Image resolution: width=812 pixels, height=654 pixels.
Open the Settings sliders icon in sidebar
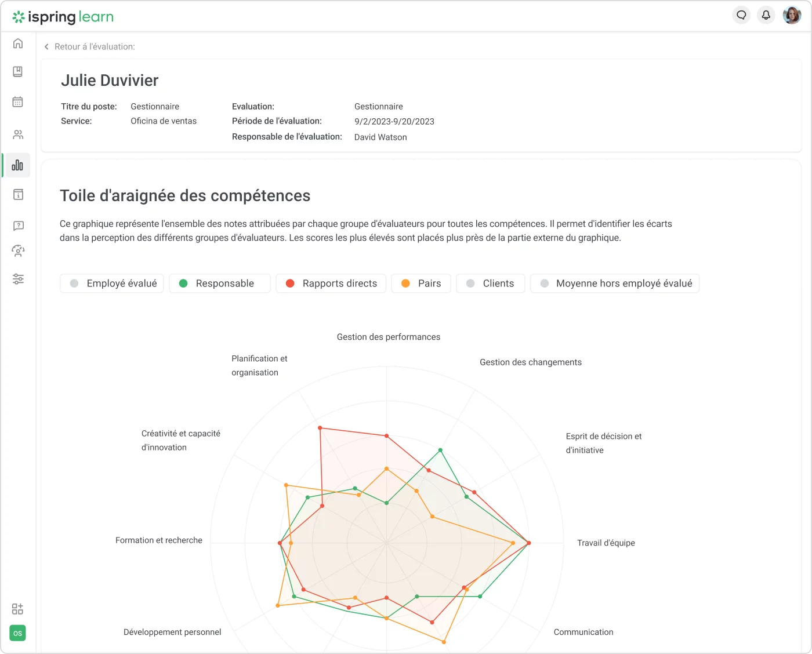point(17,279)
